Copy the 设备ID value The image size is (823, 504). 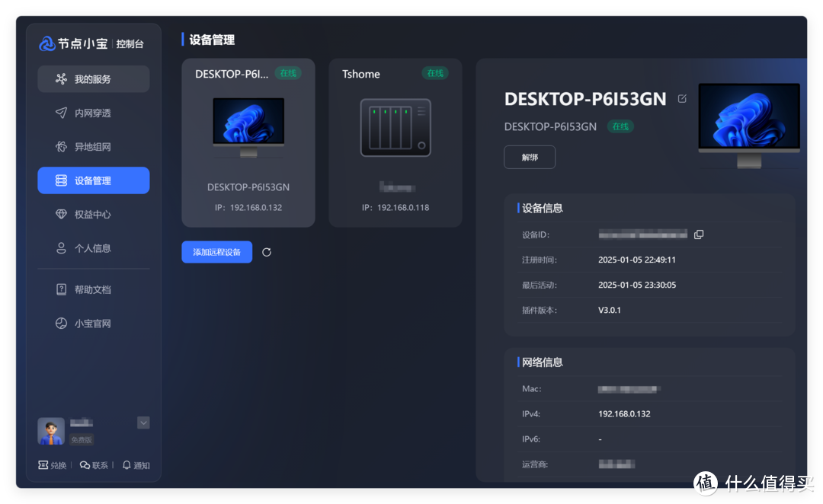pyautogui.click(x=699, y=234)
